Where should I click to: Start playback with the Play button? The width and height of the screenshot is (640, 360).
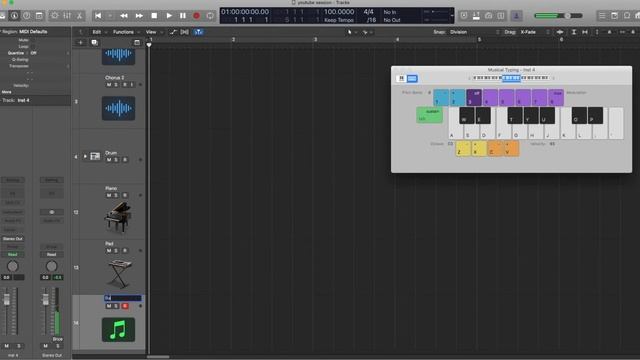[169, 16]
